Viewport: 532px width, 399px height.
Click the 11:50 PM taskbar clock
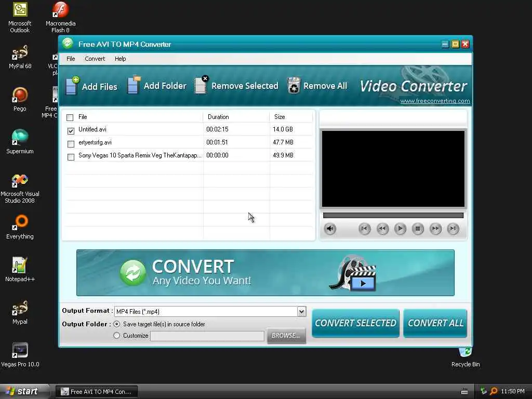513,391
